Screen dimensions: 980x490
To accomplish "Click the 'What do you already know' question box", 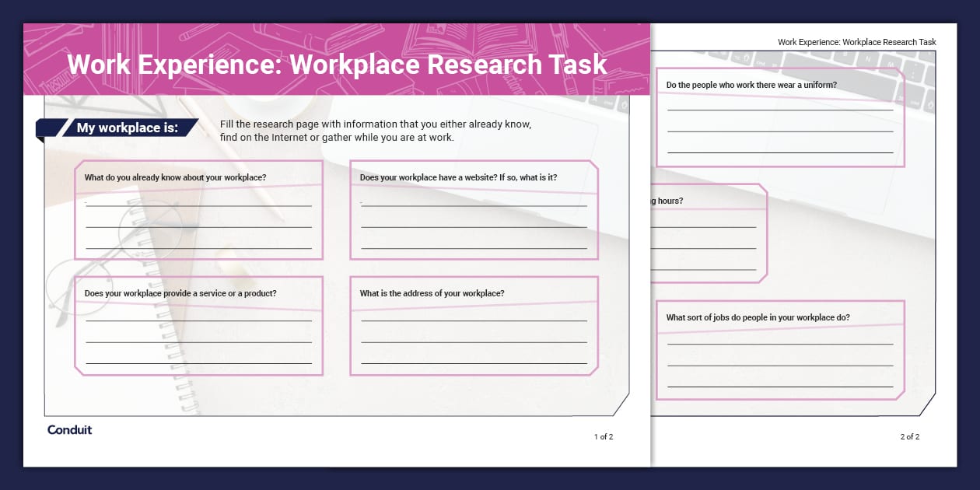I will (x=198, y=208).
